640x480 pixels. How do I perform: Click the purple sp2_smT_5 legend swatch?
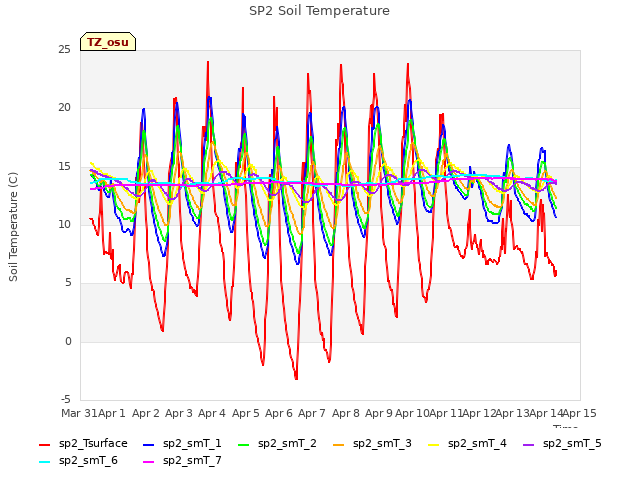(529, 444)
